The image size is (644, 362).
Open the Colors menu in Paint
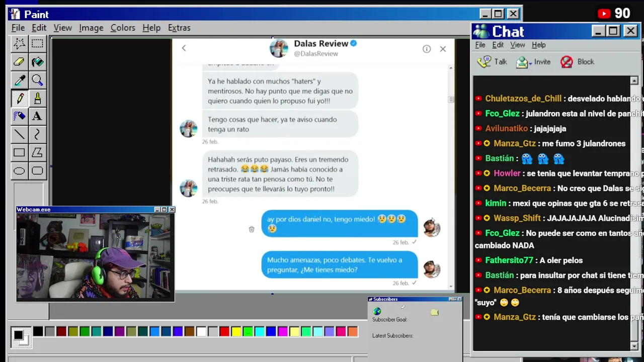(x=123, y=28)
